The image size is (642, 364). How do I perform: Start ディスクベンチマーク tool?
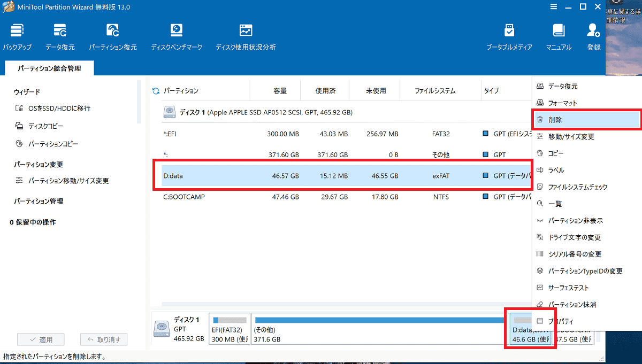coord(177,37)
